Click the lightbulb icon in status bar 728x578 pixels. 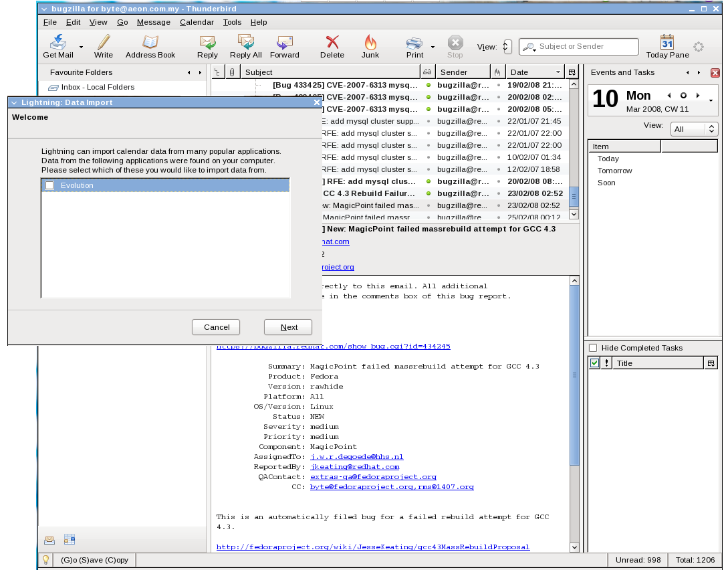click(45, 560)
